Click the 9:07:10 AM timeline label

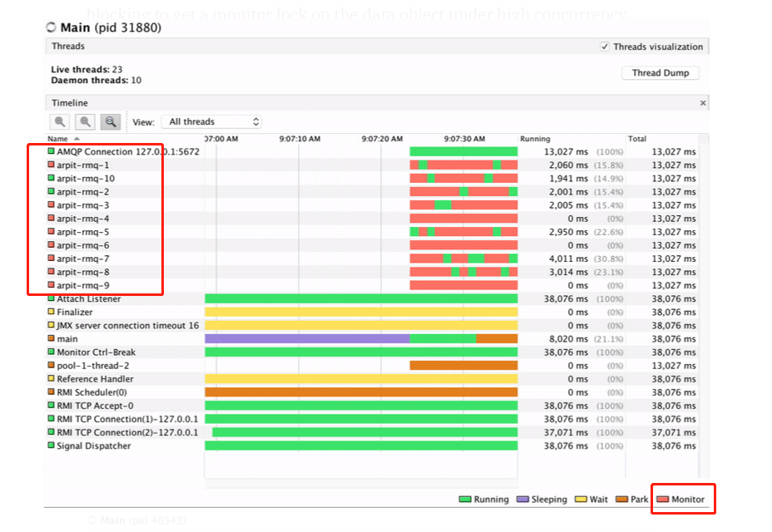[299, 139]
